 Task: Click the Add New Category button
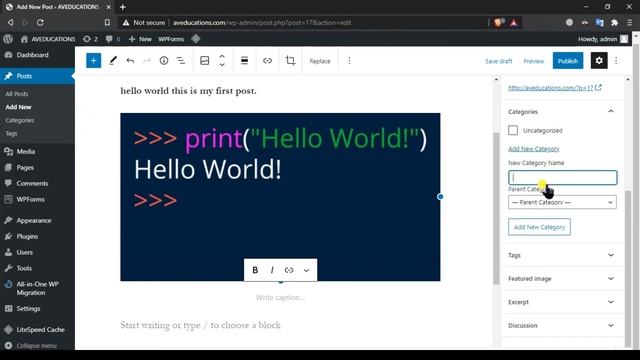click(539, 227)
